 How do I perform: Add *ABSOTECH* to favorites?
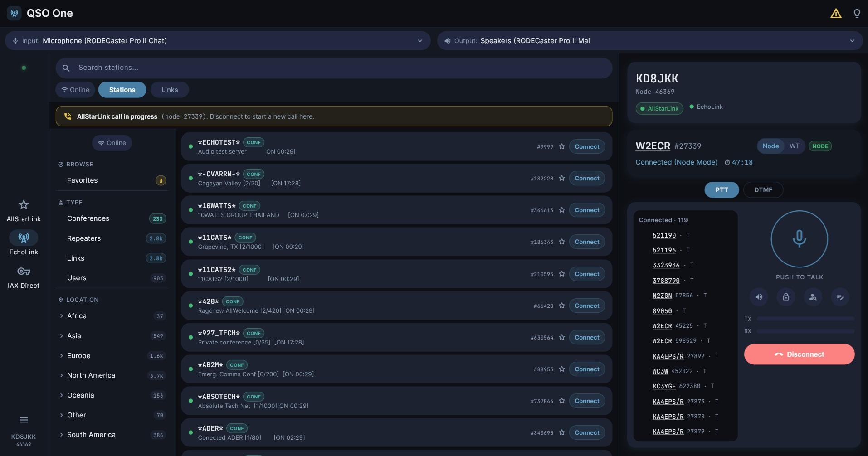[x=562, y=401]
